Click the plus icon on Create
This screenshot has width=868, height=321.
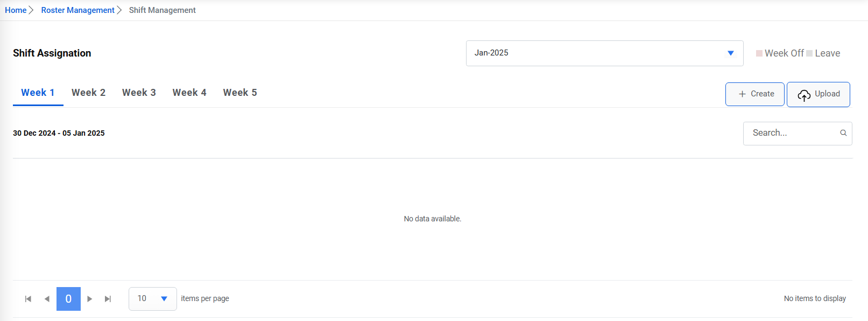point(742,94)
